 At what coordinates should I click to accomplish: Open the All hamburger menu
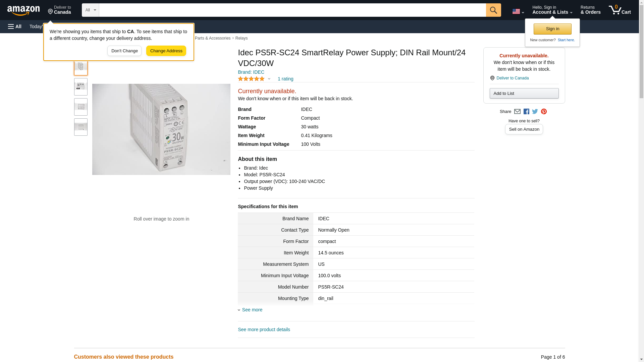coord(15,26)
